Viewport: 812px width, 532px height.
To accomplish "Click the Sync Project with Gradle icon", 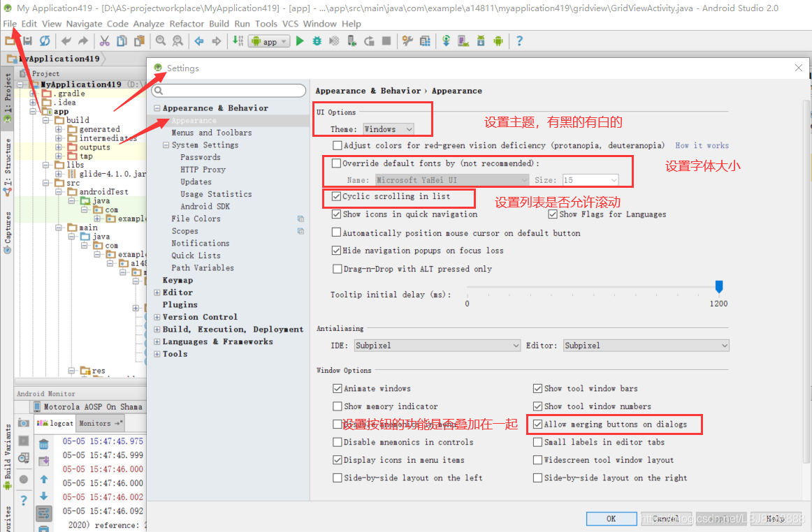I will point(446,41).
